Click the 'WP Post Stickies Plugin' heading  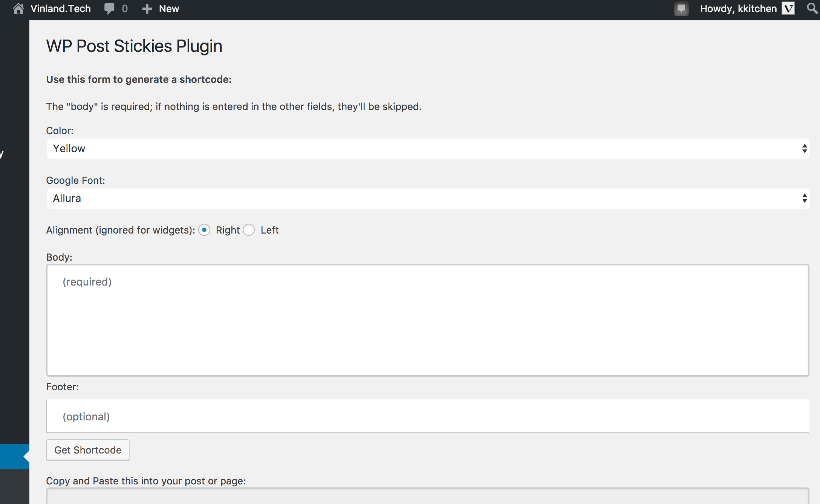click(134, 46)
